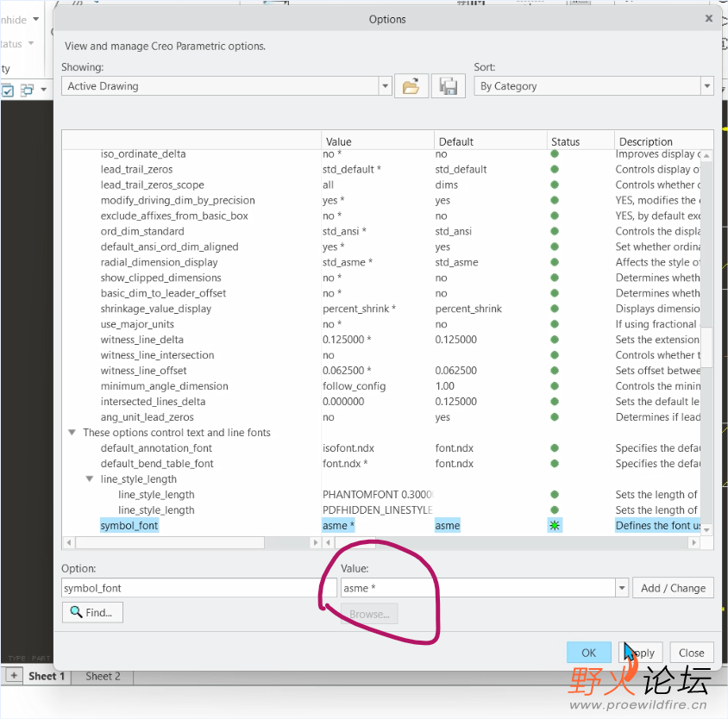The width and height of the screenshot is (728, 719).
Task: Switch to Sheet 2 tab
Action: coord(103,676)
